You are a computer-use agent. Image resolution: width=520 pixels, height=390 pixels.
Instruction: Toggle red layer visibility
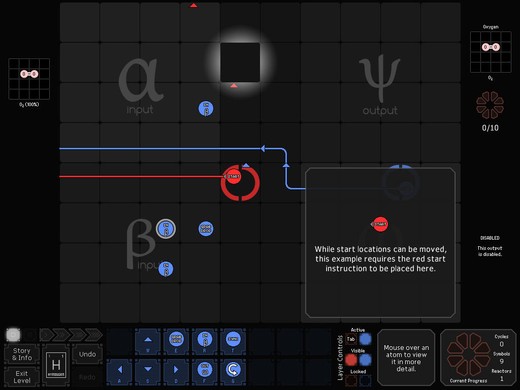click(351, 360)
